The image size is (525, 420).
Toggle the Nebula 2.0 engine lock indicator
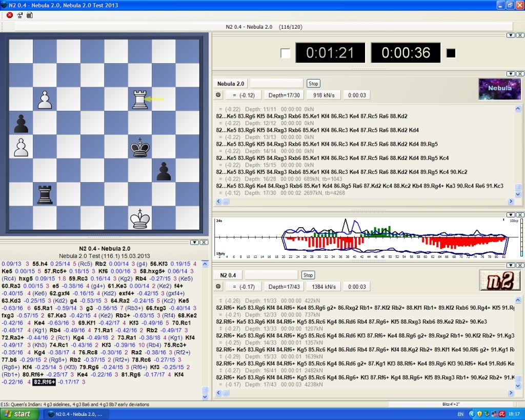(218, 95)
